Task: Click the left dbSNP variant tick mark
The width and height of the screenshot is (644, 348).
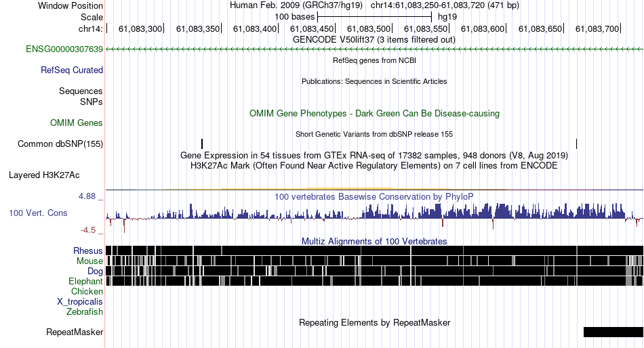Action: [202, 144]
